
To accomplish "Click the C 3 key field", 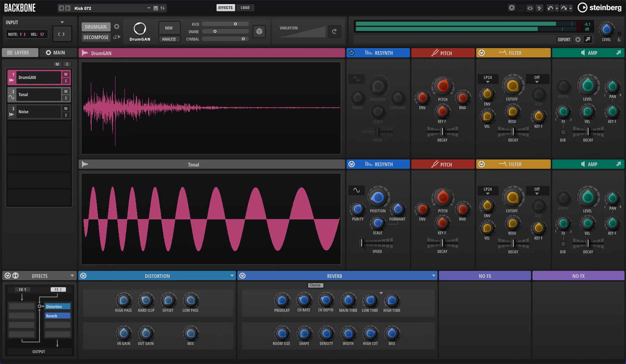I will (62, 34).
